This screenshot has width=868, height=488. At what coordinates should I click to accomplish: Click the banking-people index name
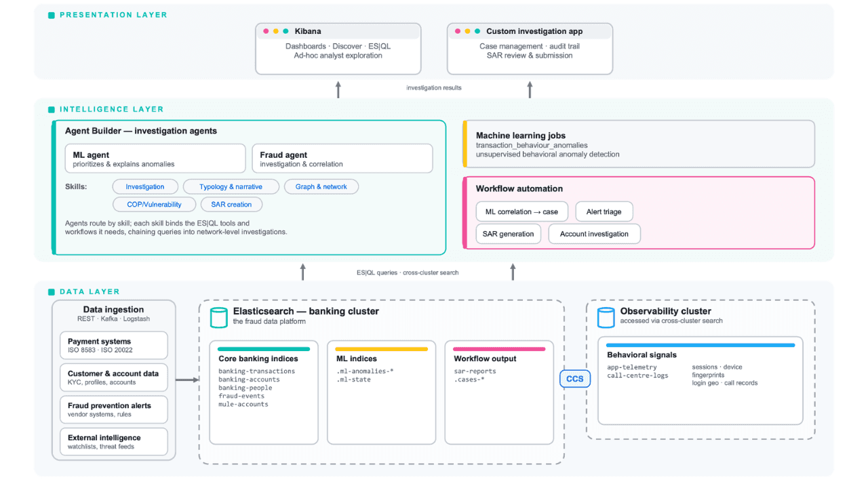245,388
